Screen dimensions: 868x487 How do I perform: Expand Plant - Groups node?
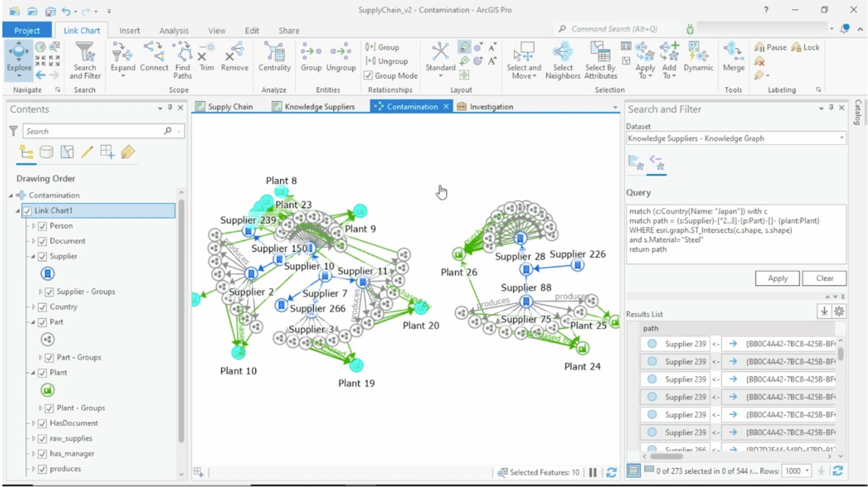click(40, 408)
